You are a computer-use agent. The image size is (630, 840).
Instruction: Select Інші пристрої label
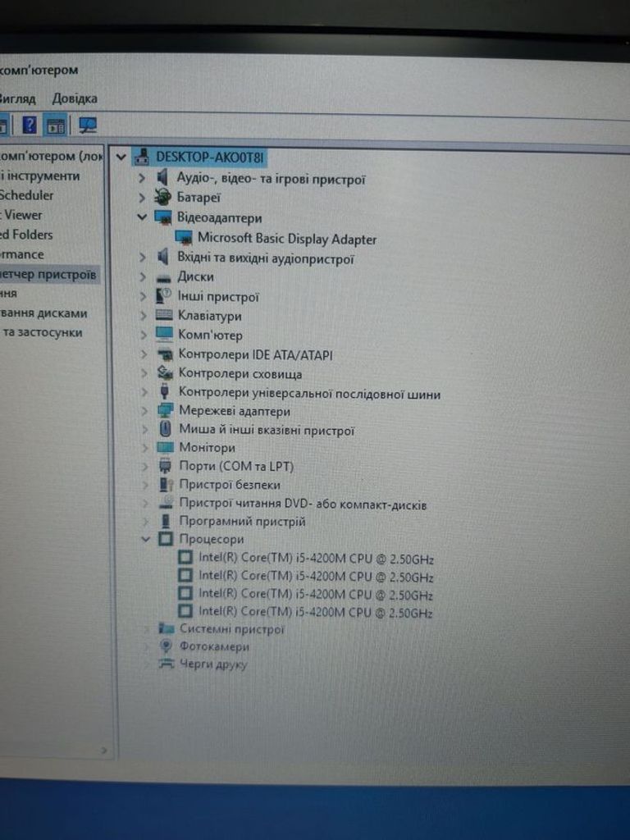tap(218, 297)
